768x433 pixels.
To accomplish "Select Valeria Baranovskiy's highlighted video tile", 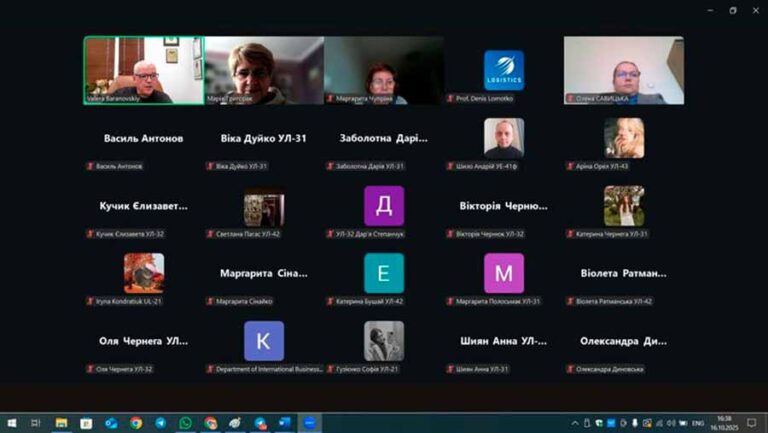I will click(143, 70).
